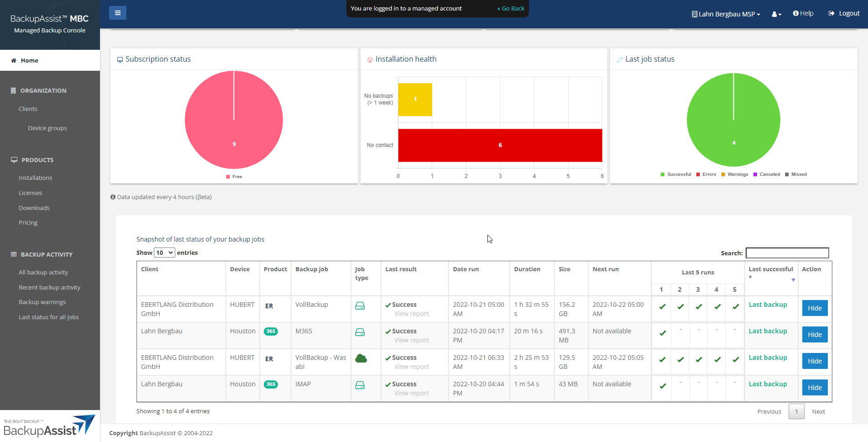
Task: Click the Previous pagination button
Action: coord(769,411)
